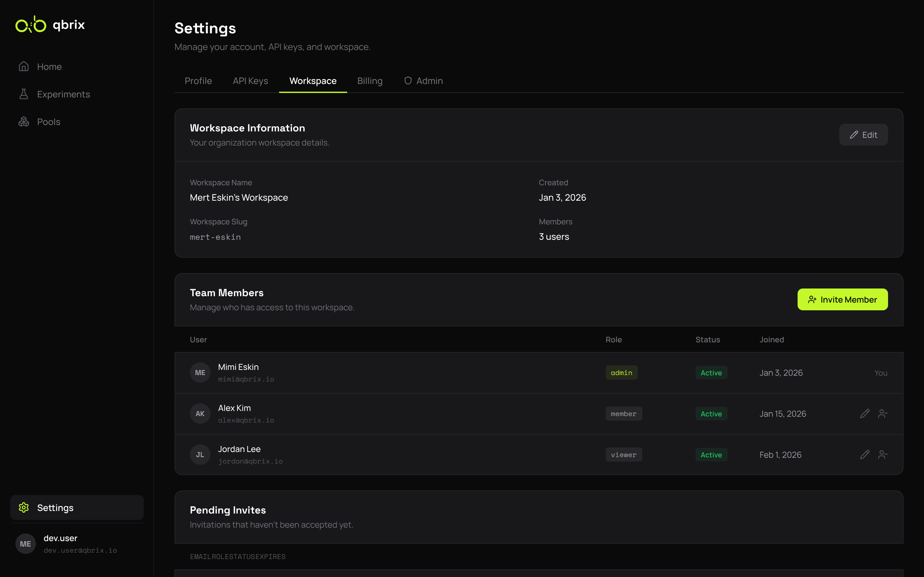Viewport: 924px width, 577px height.
Task: Remove Alex Kim with the remove-user icon
Action: (883, 413)
